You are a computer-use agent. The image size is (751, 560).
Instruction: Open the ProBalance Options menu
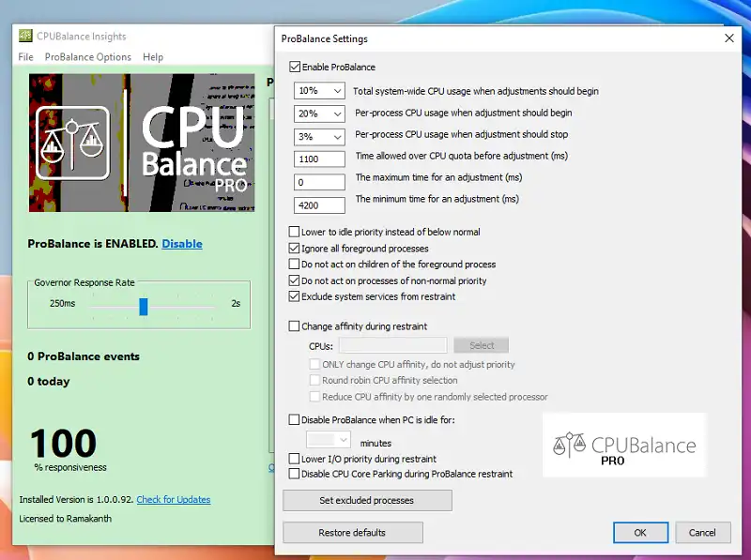[88, 57]
